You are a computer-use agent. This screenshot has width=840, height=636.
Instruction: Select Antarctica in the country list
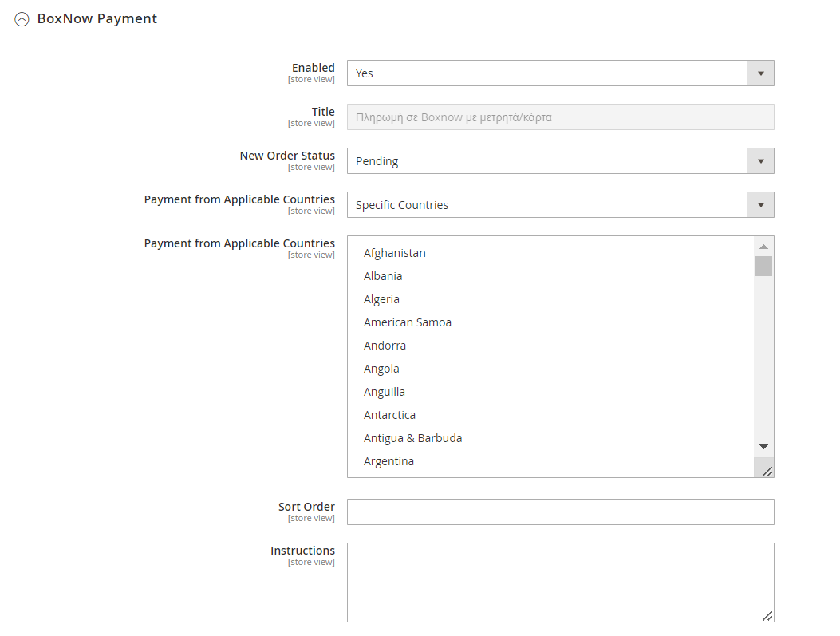point(389,415)
